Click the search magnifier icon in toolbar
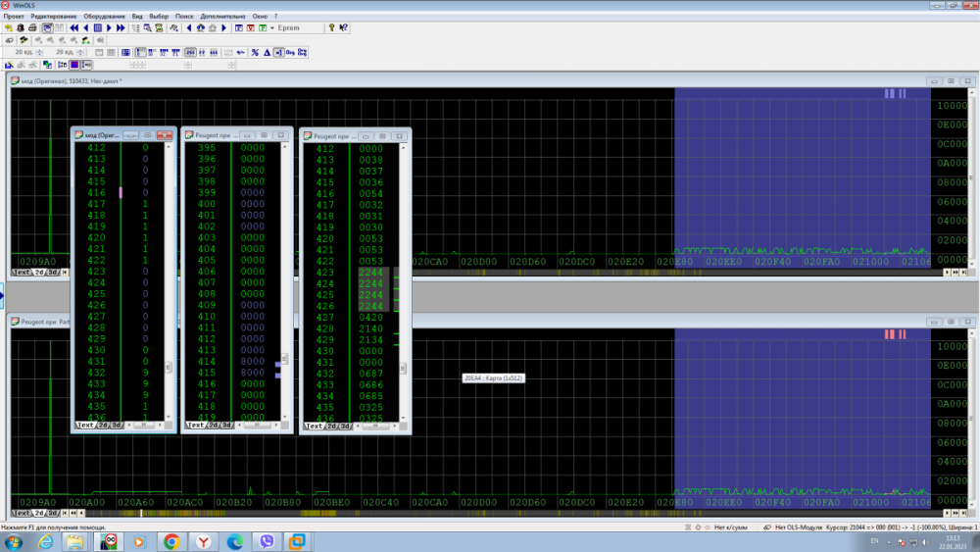980x552 pixels. click(x=148, y=27)
